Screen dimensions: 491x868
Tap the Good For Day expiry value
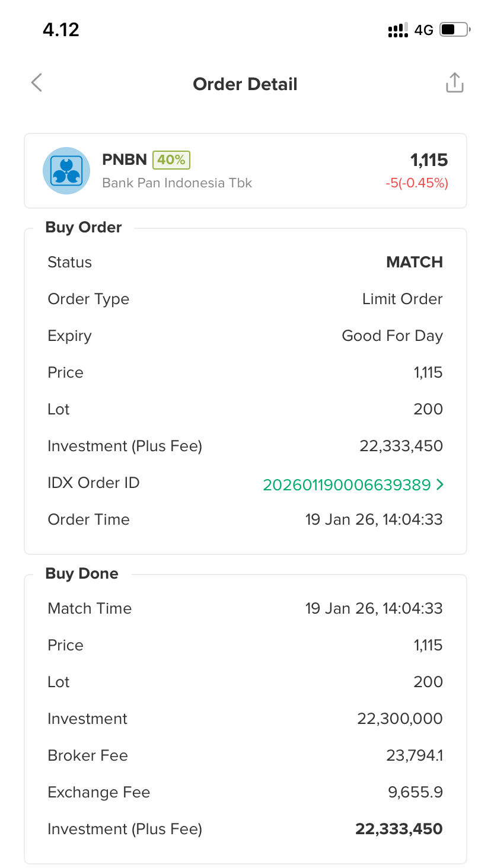pyautogui.click(x=392, y=336)
